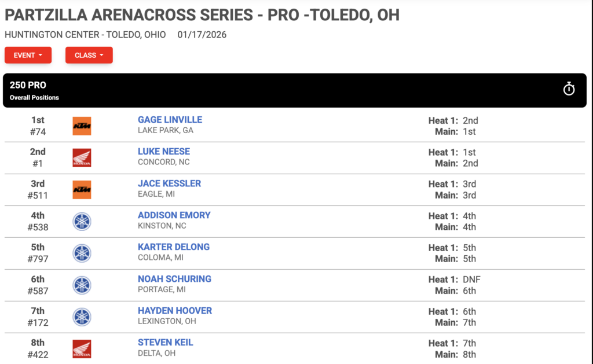The height and width of the screenshot is (364, 593).
Task: Click the stopwatch icon in 250 PRO header
Action: point(569,89)
